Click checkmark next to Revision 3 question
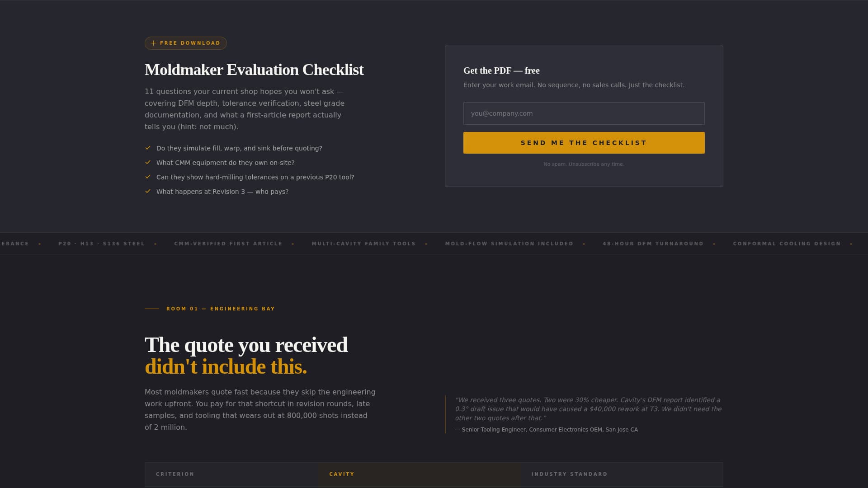 point(148,191)
